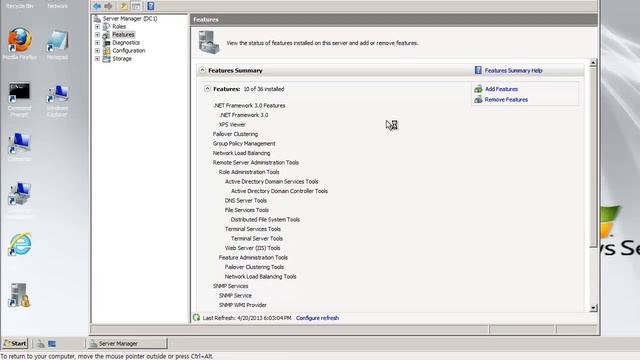
Task: Click the large Features header server icon
Action: pyautogui.click(x=209, y=42)
